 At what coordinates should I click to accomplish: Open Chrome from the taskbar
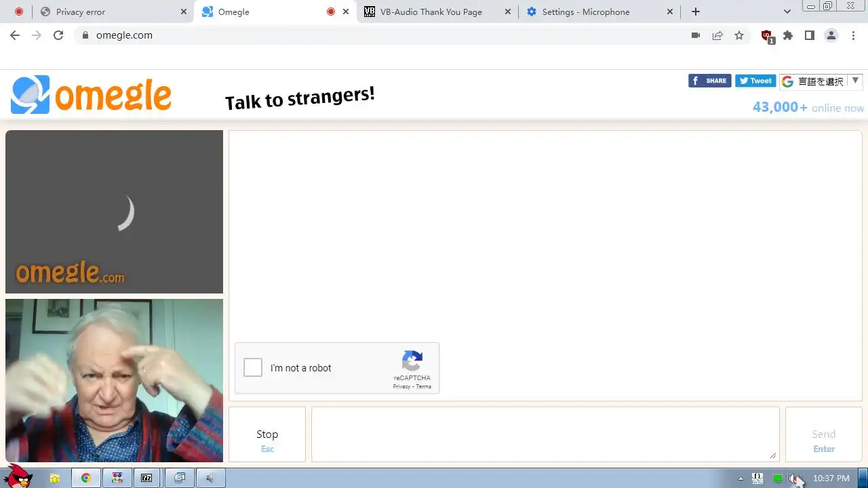coord(86,479)
